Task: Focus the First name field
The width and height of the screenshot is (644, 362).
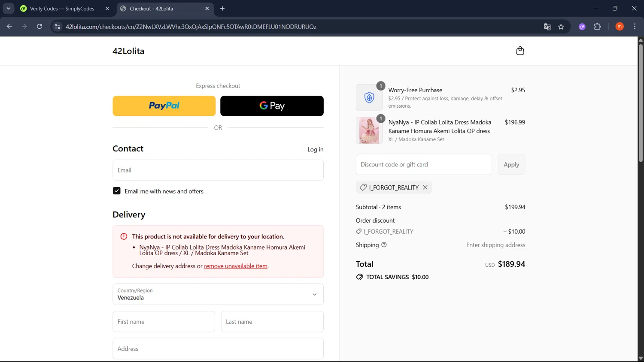Action: 164,322
